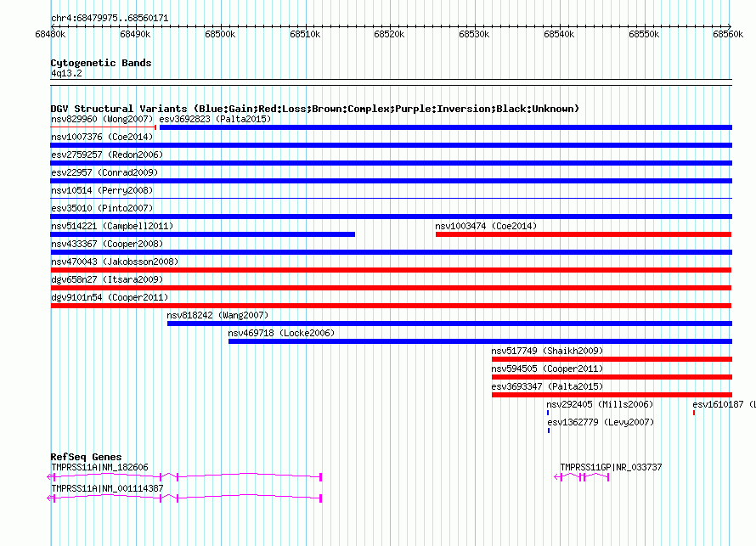
Task: Click the esv22957 (Conrad2009) variant label
Action: coord(104,172)
